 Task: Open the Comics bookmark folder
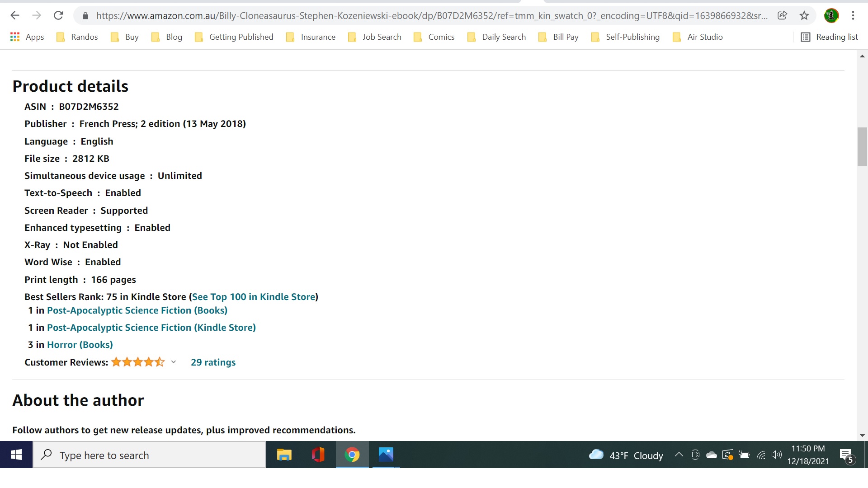(x=434, y=37)
